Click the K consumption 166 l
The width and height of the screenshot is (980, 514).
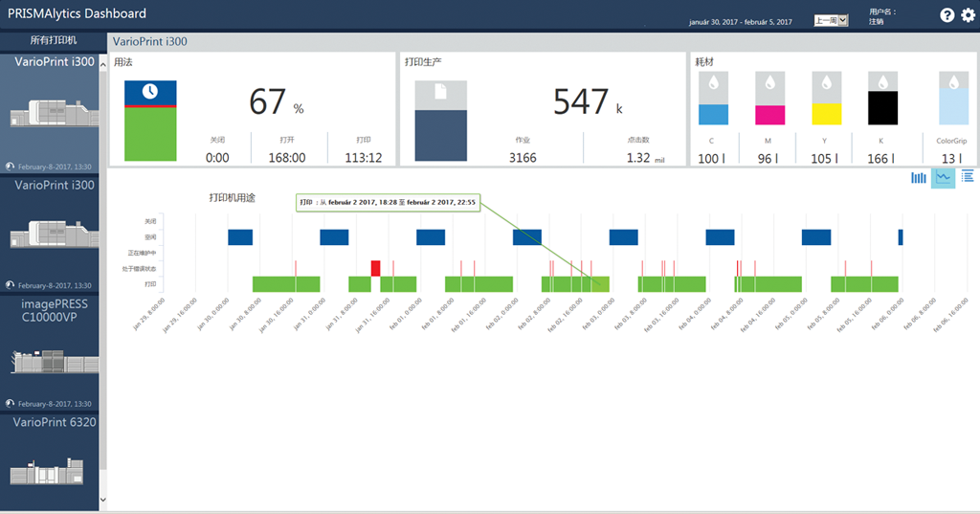click(880, 159)
